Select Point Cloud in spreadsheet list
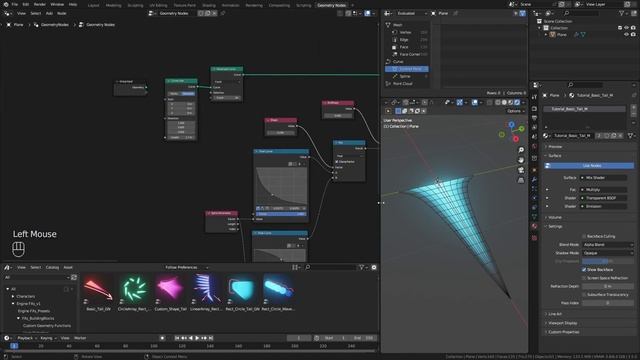640x360 pixels. (402, 84)
